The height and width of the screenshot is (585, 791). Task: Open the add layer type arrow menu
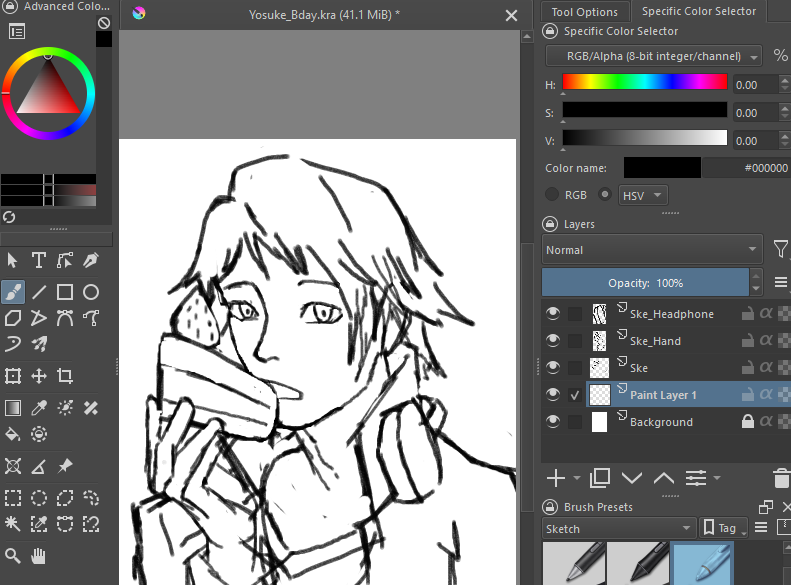(577, 478)
